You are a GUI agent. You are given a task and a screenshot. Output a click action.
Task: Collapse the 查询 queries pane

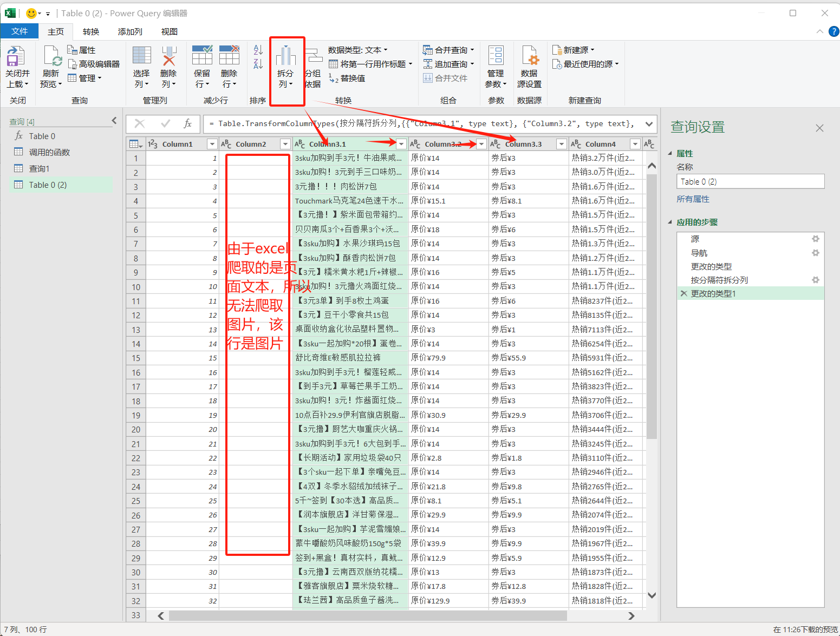pos(114,121)
